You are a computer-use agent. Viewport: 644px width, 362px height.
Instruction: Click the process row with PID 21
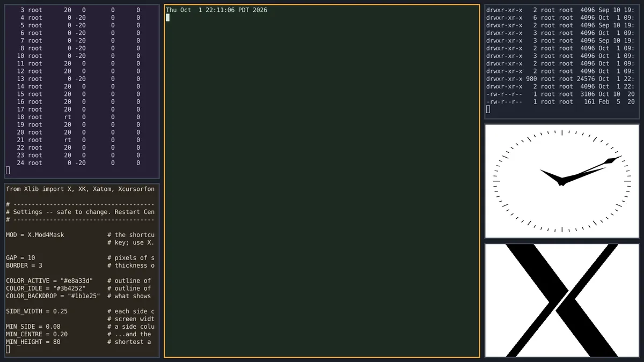click(x=80, y=140)
